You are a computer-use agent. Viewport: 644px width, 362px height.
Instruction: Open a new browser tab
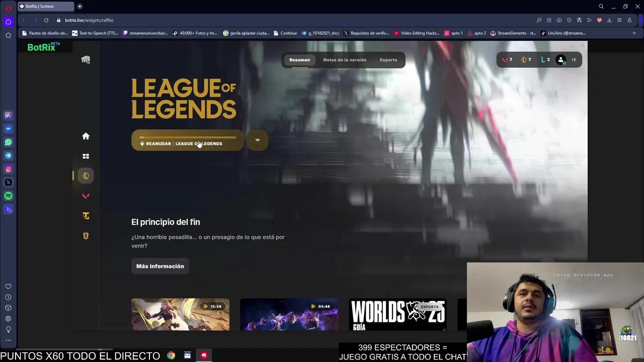(x=79, y=7)
